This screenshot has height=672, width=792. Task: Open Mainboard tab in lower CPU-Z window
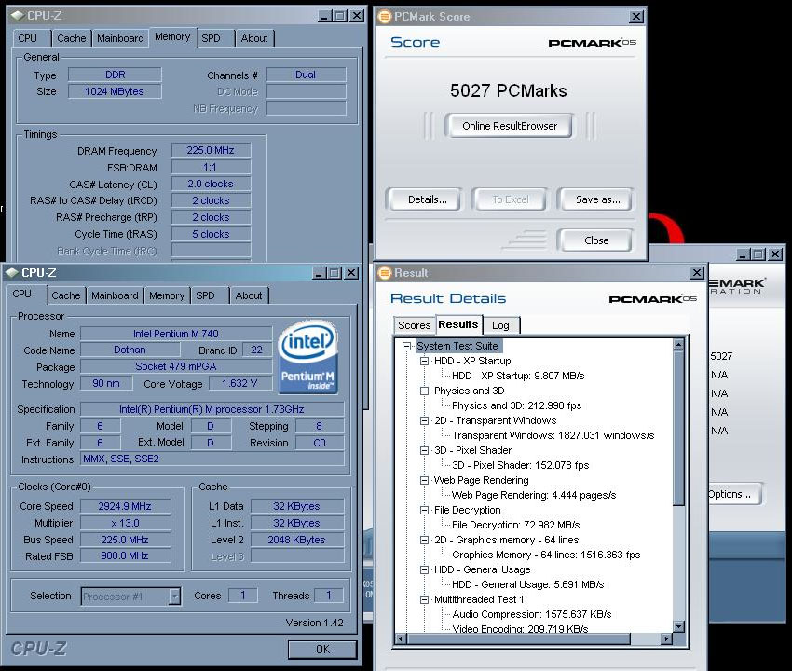115,295
